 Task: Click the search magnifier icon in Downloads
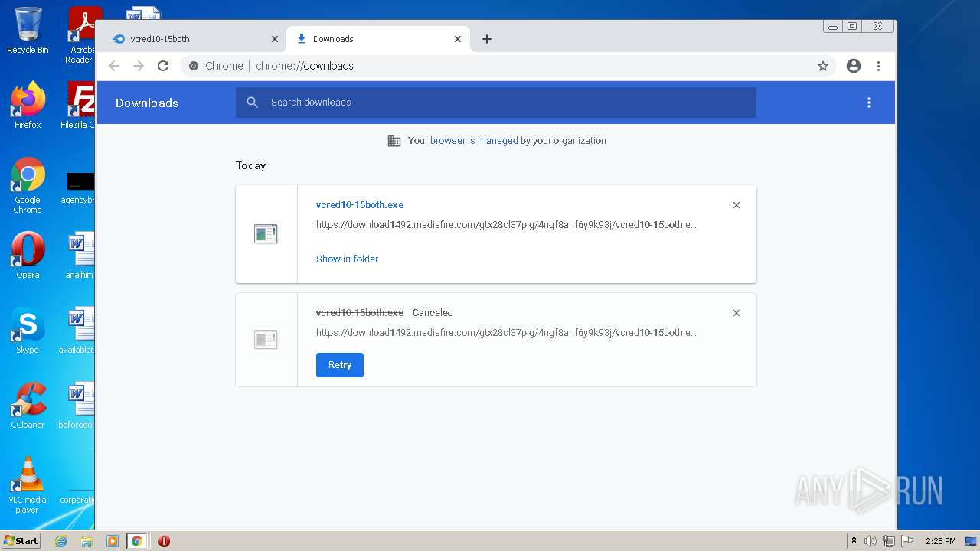tap(252, 103)
